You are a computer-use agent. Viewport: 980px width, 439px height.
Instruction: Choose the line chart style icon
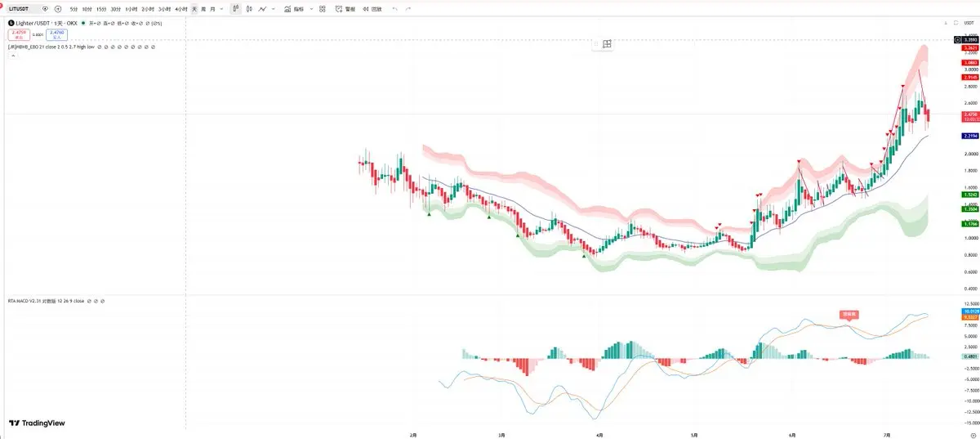262,8
